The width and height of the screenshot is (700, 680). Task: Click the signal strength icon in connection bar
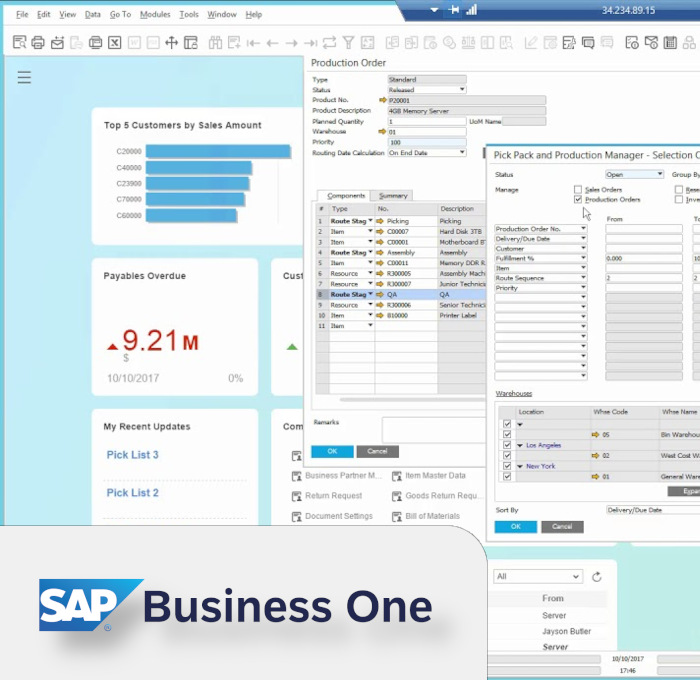472,9
